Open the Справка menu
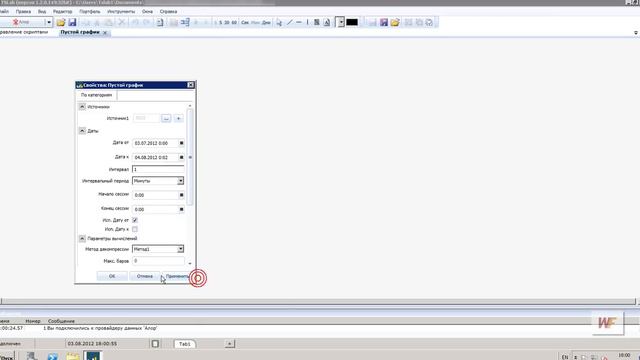The width and height of the screenshot is (640, 360). click(x=169, y=11)
